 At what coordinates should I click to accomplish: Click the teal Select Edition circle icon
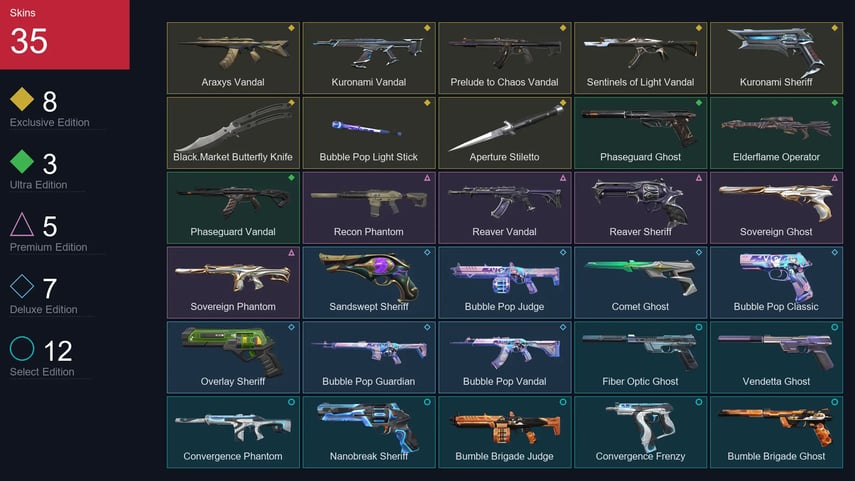[x=22, y=348]
